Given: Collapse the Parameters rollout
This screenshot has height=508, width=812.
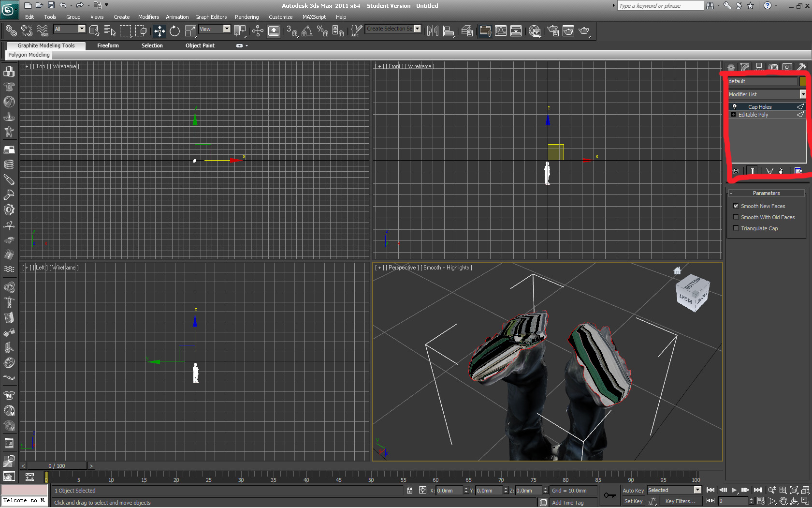Looking at the screenshot, I should 767,193.
